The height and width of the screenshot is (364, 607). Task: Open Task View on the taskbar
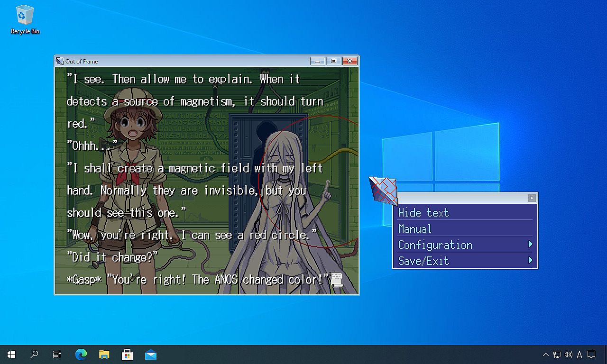click(57, 355)
